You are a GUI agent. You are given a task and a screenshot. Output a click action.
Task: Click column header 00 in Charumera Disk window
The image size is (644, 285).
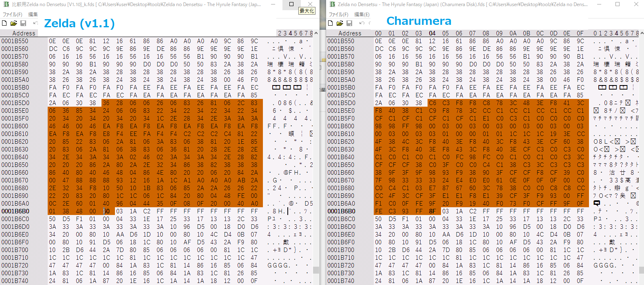point(379,33)
